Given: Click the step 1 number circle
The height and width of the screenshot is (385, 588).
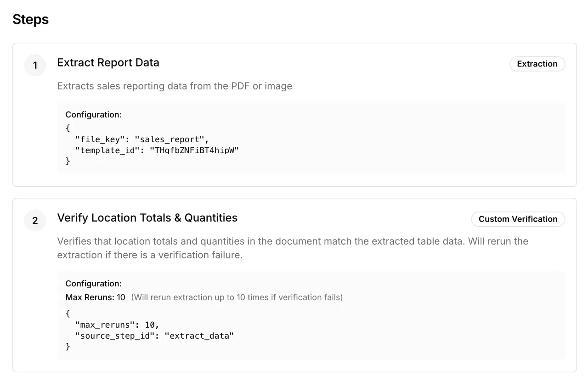Looking at the screenshot, I should click(x=35, y=66).
